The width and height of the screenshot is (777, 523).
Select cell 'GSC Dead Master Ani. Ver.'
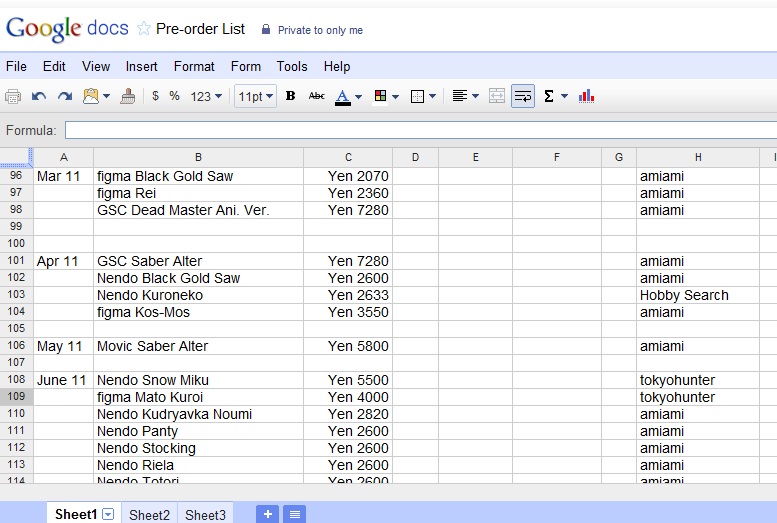point(198,210)
